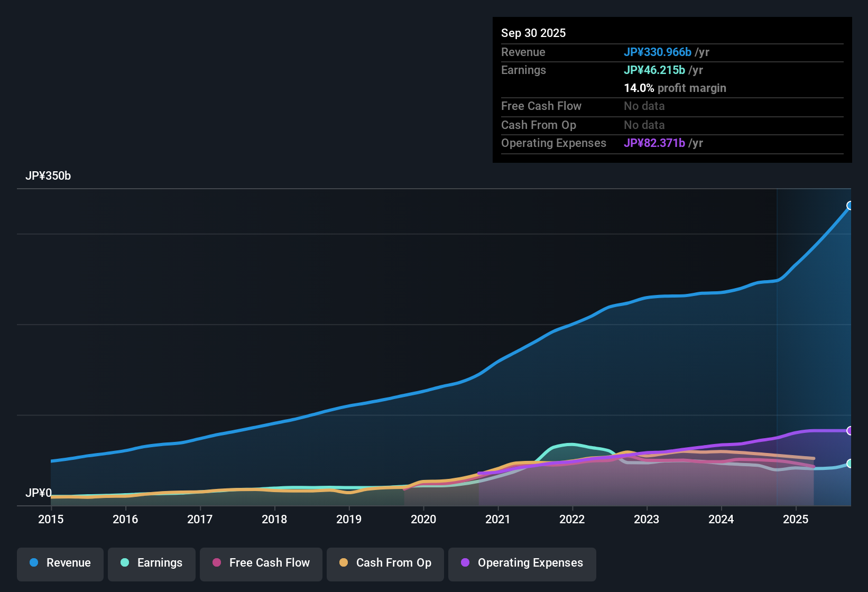Viewport: 868px width, 592px height.
Task: Click the teal Earnings legend dot
Action: tap(125, 563)
